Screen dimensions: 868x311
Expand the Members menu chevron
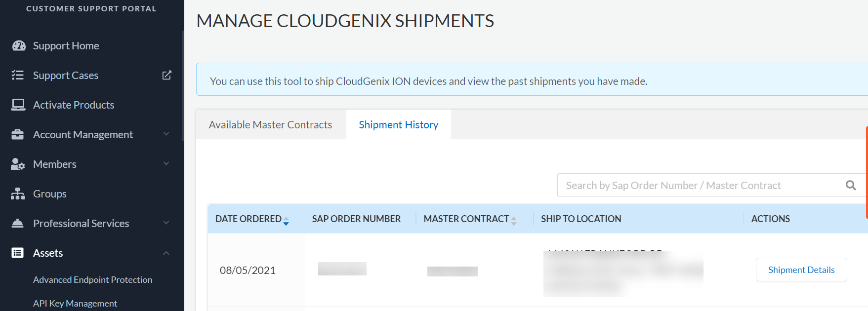(166, 163)
